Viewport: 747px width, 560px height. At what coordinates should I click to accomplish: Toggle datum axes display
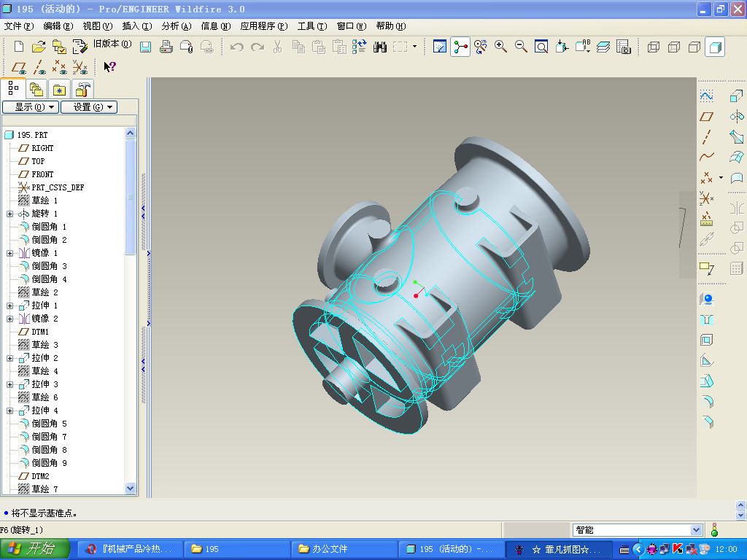(x=39, y=67)
